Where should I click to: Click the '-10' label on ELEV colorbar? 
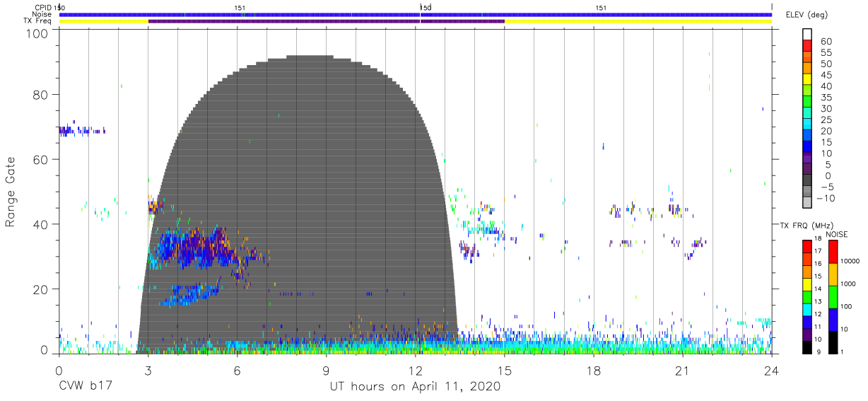[x=827, y=198]
